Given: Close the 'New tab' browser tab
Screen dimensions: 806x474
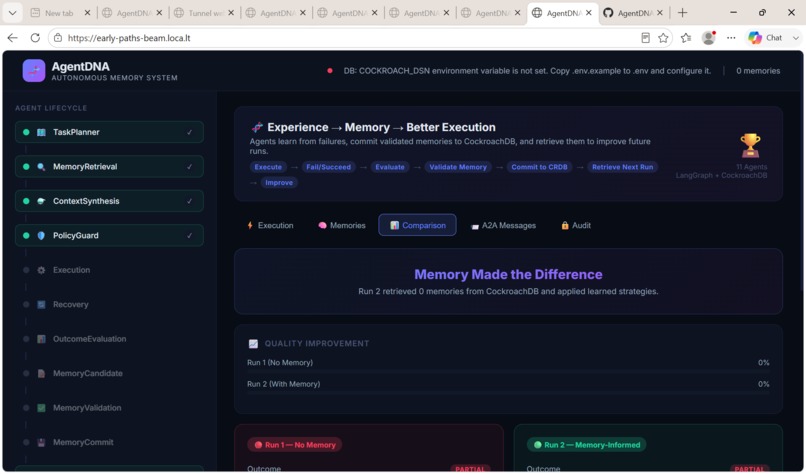Looking at the screenshot, I should tap(87, 13).
